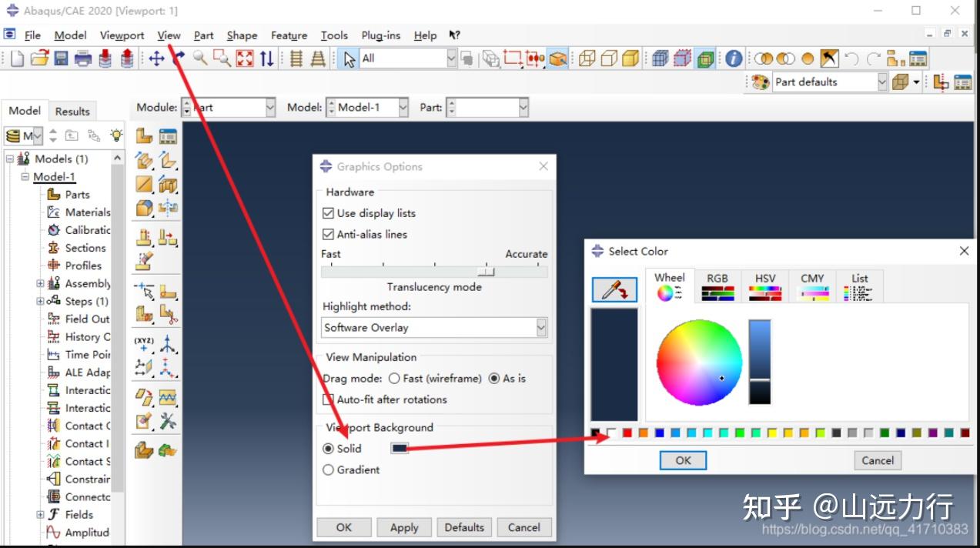Open the View menu
This screenshot has width=980, height=548.
click(x=169, y=35)
